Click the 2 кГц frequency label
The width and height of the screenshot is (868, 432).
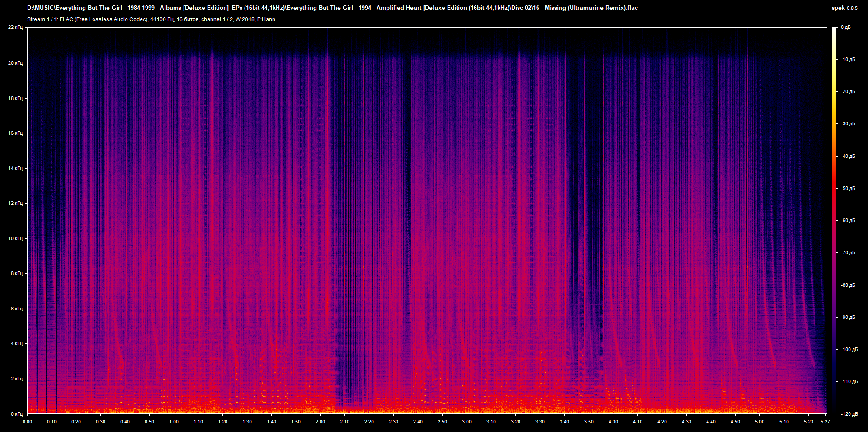pyautogui.click(x=17, y=379)
